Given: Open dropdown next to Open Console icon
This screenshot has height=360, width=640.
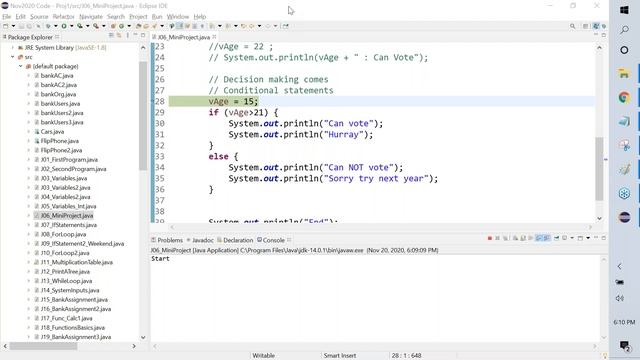Looking at the screenshot, I should pos(588,238).
